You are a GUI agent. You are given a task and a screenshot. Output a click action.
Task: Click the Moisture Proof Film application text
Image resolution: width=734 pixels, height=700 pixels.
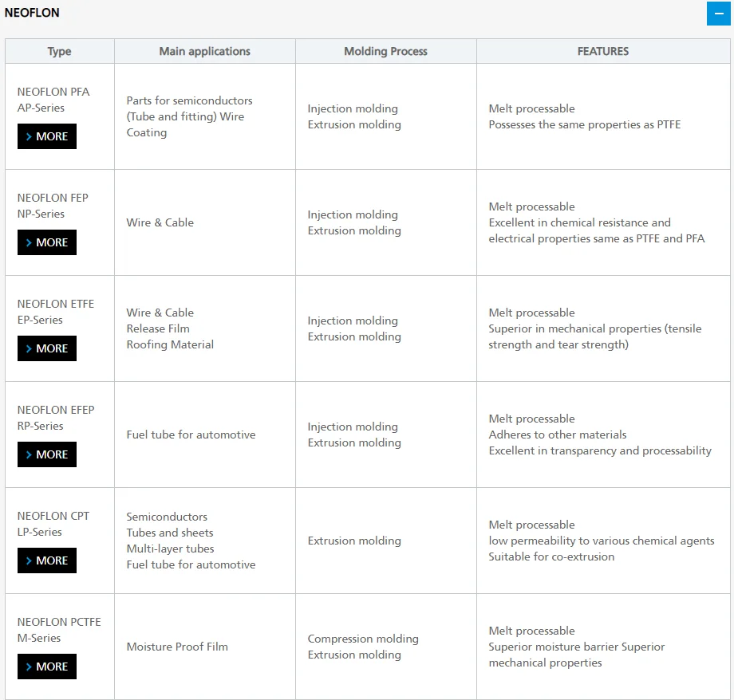click(x=177, y=647)
